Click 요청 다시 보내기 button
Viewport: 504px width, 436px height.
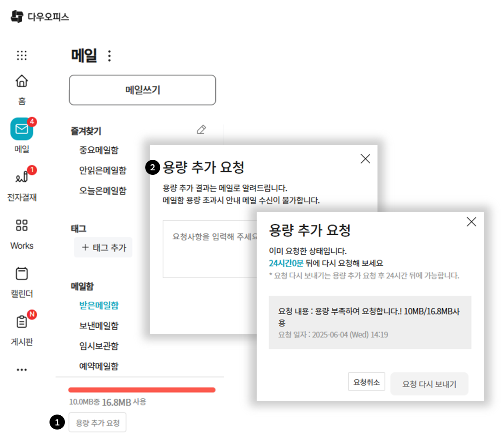pyautogui.click(x=429, y=384)
